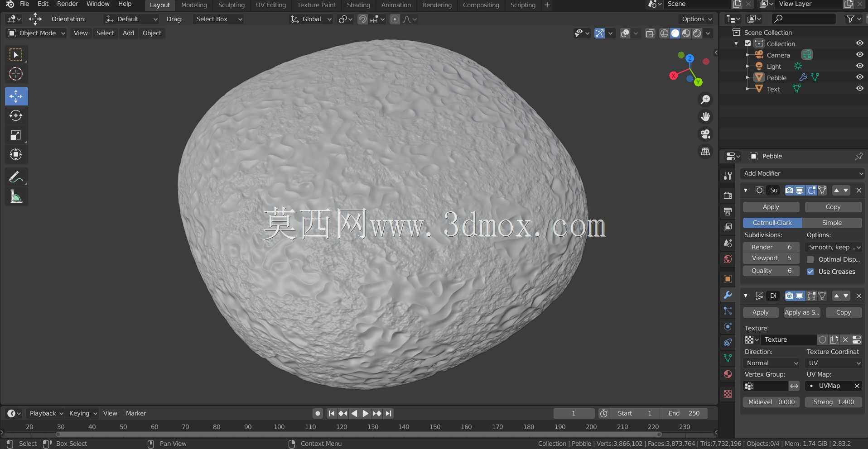Switch to Sculpting workspace tab
Viewport: 868px width, 449px height.
tap(231, 5)
